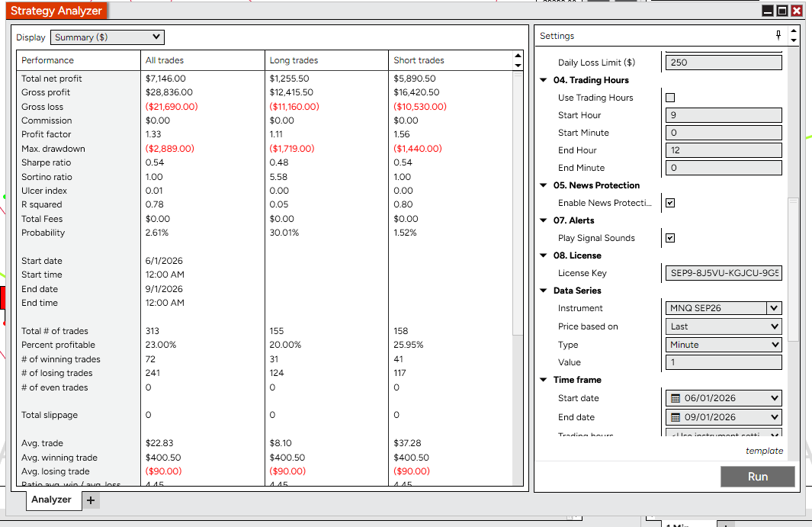Screen dimensions: 812x527
Task: Click the performance table scroll up arrow
Action: [518, 56]
